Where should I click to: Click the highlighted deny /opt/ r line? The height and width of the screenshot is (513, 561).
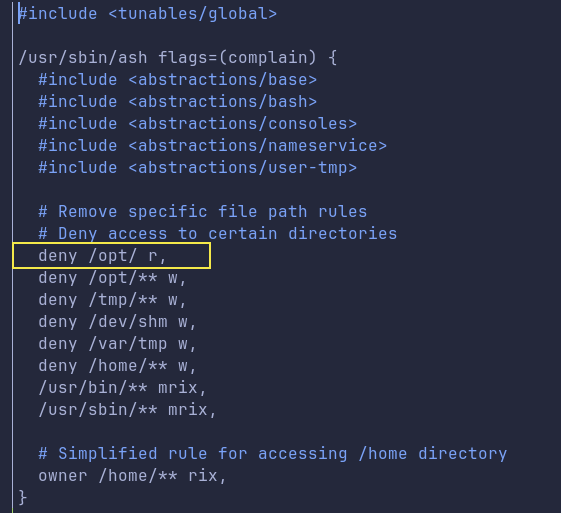pos(112,256)
